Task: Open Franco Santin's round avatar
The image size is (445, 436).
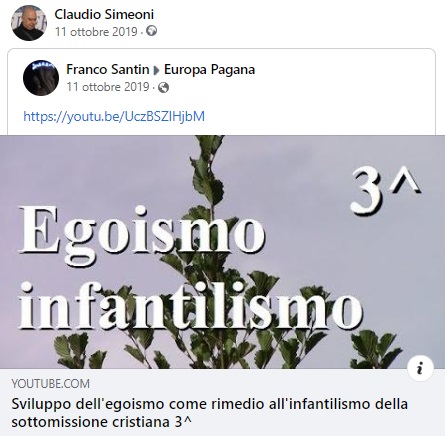Action: (41, 78)
